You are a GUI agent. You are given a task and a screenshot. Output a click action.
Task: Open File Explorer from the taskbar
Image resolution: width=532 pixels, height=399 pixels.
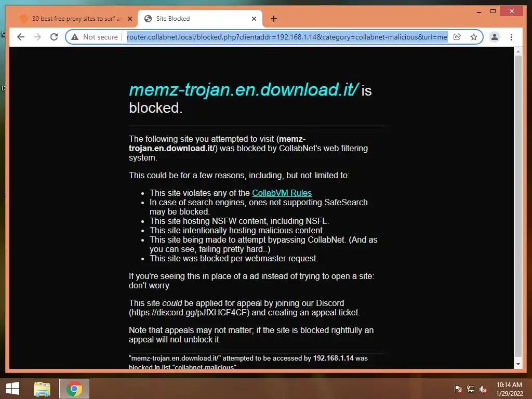click(x=42, y=389)
